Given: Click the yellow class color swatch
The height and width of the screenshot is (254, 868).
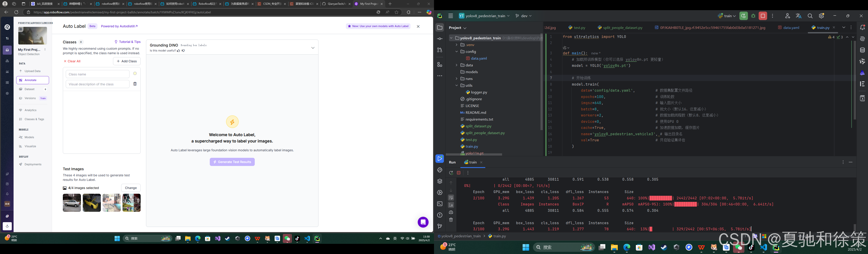Looking at the screenshot, I should 135,73.
